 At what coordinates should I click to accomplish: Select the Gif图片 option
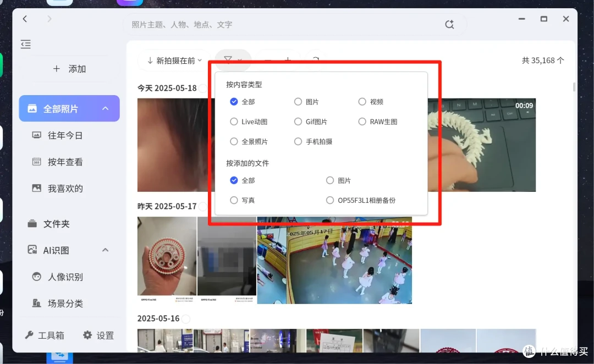click(x=298, y=122)
